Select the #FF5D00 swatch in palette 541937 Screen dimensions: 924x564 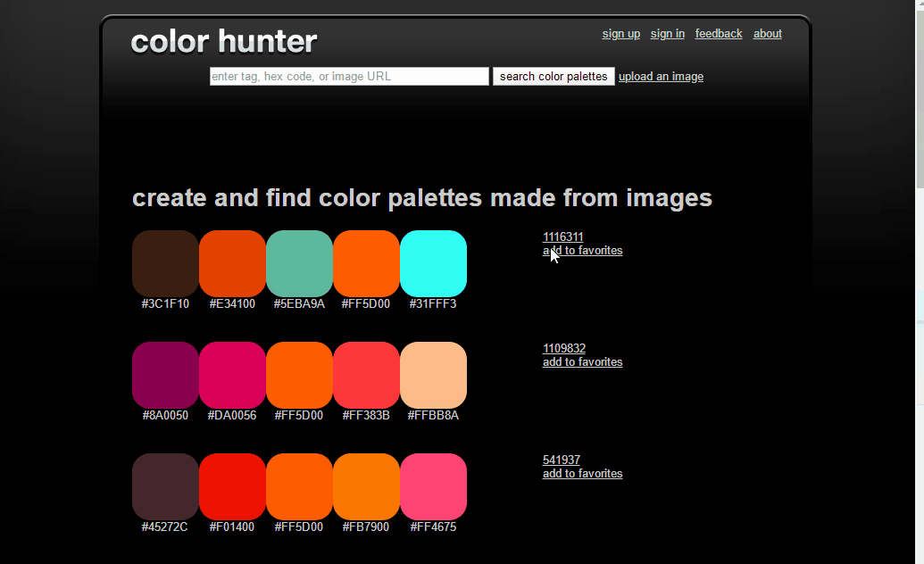299,486
